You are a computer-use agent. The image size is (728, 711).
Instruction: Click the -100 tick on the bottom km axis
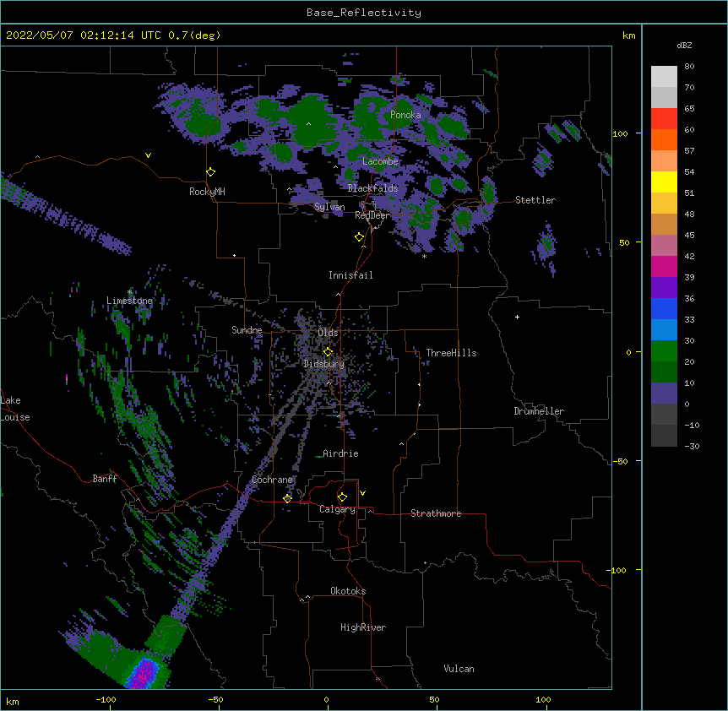point(106,700)
